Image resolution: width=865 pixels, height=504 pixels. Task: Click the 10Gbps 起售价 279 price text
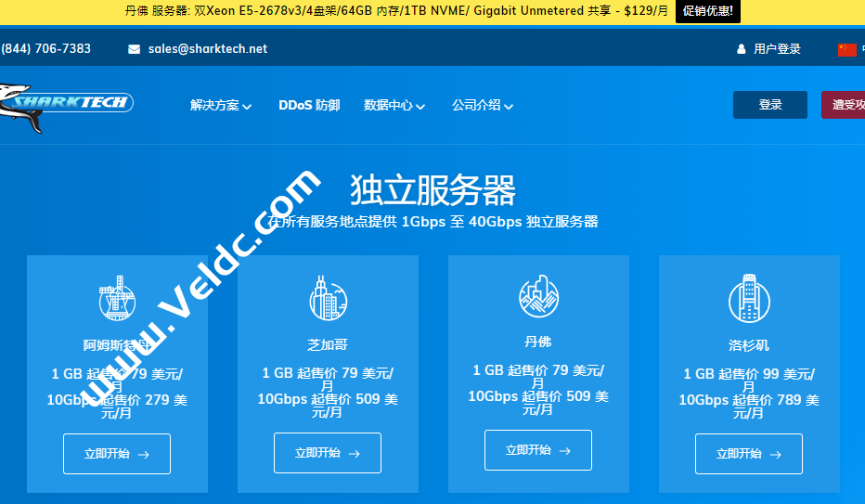click(117, 407)
